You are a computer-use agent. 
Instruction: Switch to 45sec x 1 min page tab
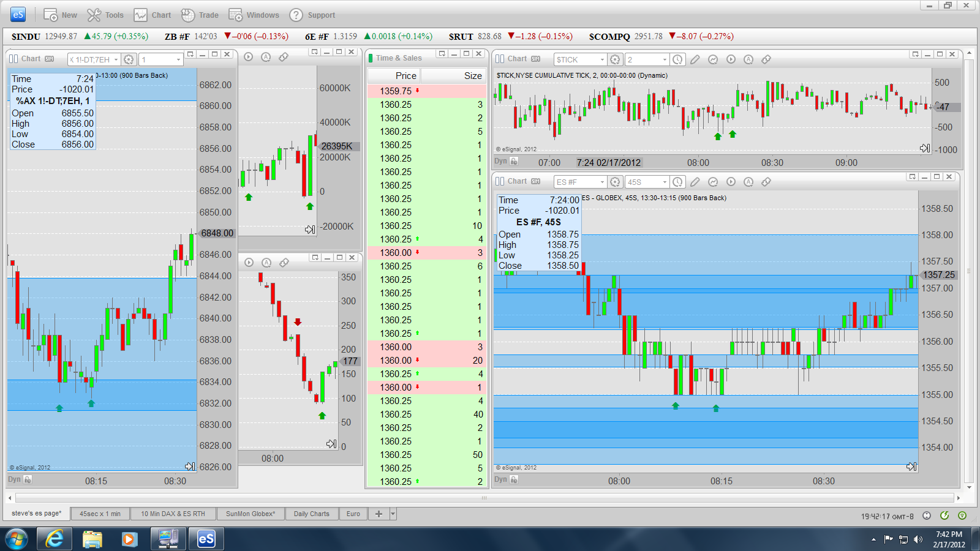point(100,514)
